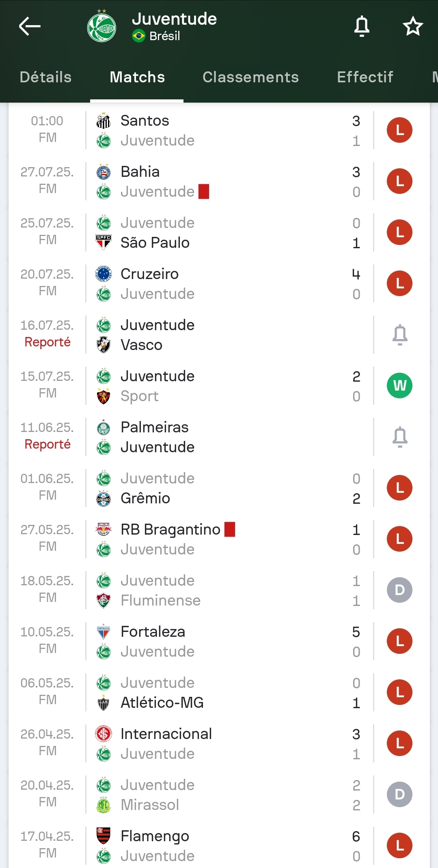Tap the green W badge for Sport match
Image resolution: width=438 pixels, height=868 pixels.
[399, 385]
